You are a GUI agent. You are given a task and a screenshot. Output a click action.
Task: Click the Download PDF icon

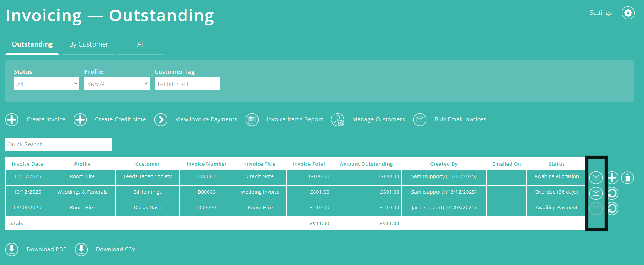coord(12,249)
